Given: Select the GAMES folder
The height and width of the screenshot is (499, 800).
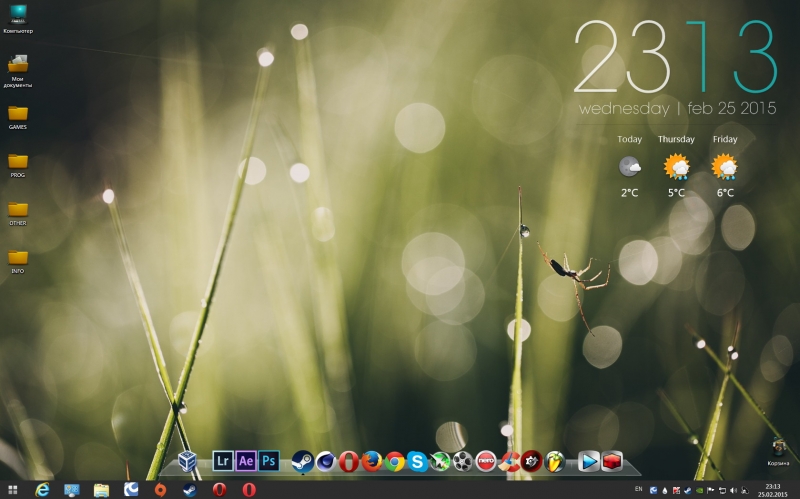Looking at the screenshot, I should click(18, 117).
